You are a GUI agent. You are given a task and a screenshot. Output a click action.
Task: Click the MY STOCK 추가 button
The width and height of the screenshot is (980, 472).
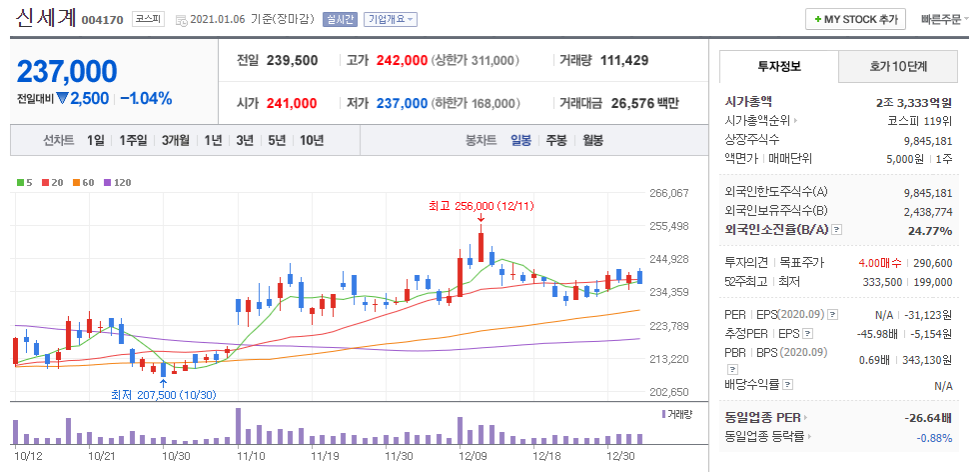coord(855,19)
